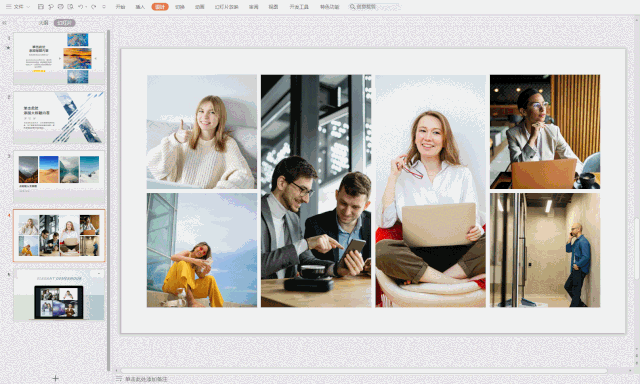Open the 幻灯片放映 ribbon tab
Viewport: 640px width, 384px height.
coord(227,7)
